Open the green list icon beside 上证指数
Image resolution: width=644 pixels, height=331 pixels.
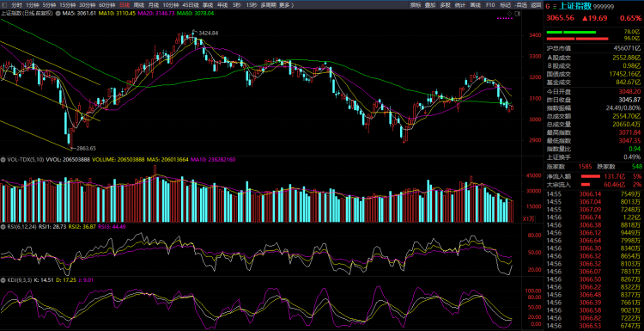(555, 6)
